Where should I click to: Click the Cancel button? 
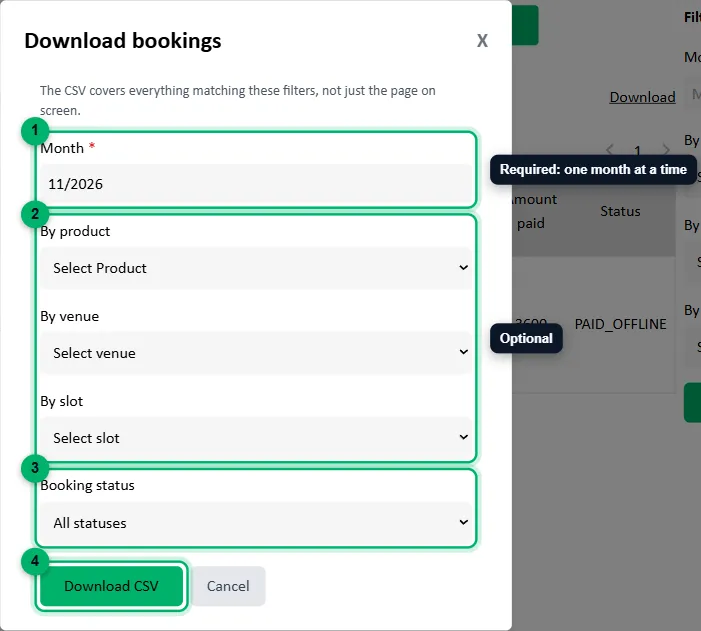[x=228, y=586]
